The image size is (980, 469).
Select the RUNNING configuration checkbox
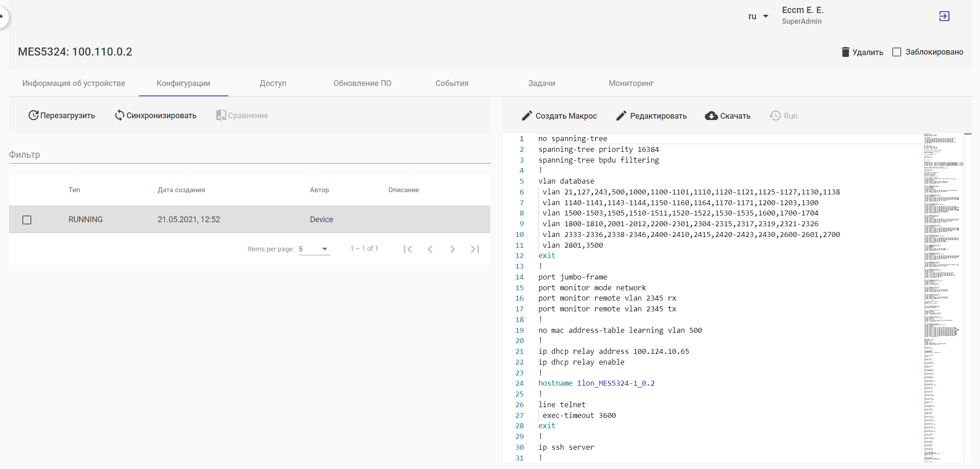coord(27,219)
